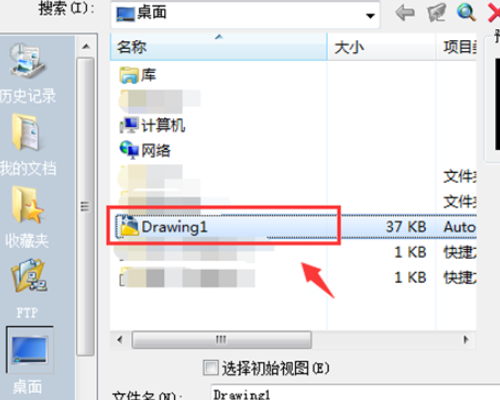
Task: Click the Back arrow toolbar icon
Action: click(x=405, y=13)
